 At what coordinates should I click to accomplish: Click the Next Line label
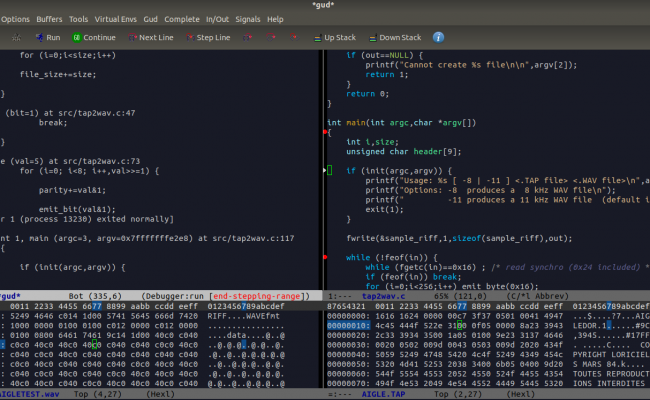click(x=156, y=38)
